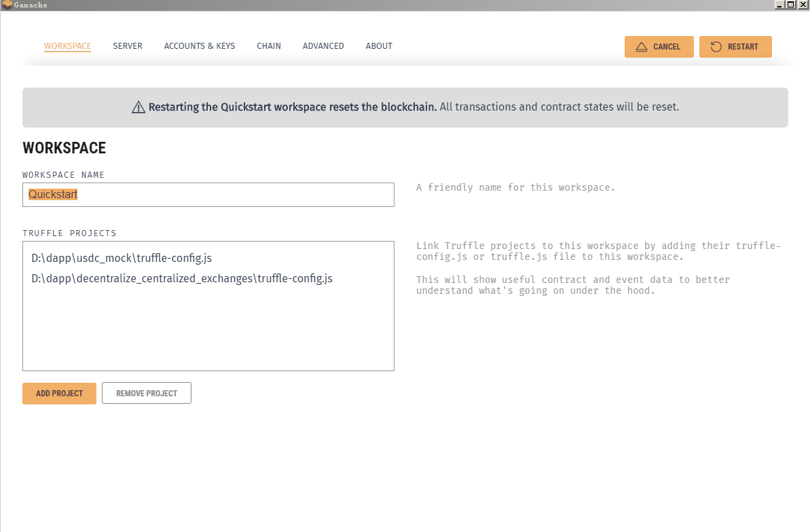Click the warning triangle icon on Cancel
The image size is (810, 532).
tap(641, 47)
